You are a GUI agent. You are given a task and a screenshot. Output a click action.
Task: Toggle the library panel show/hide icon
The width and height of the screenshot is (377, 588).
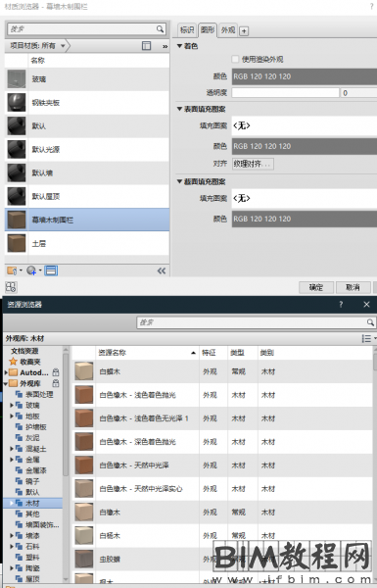[x=146, y=46]
